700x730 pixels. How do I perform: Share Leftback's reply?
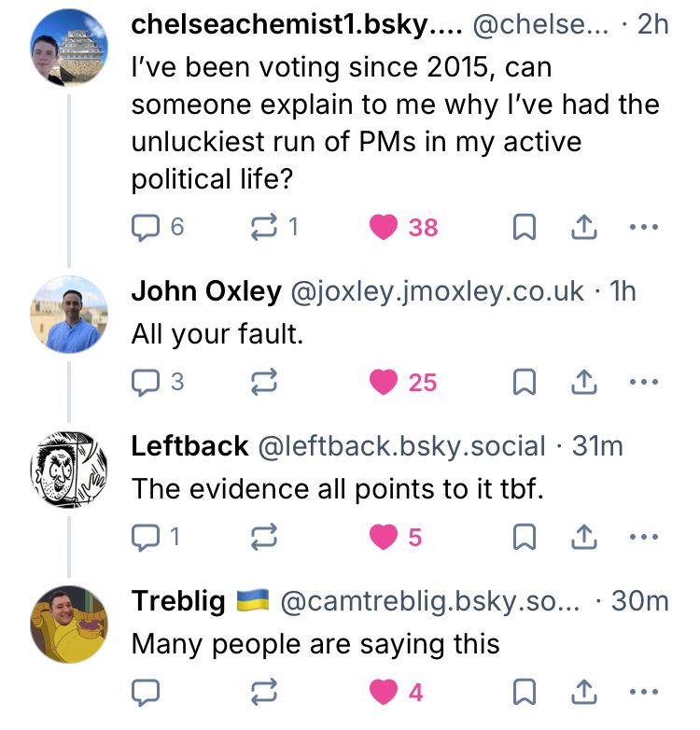click(x=584, y=537)
